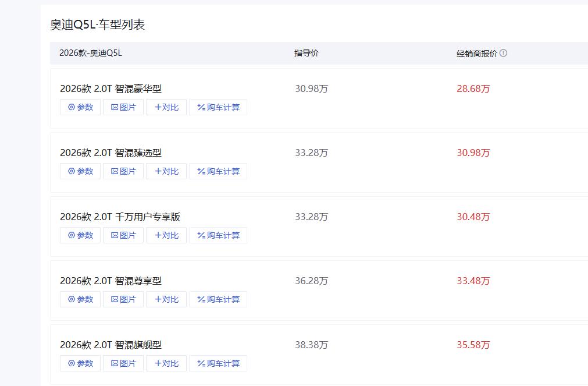Select model name 2026款 2.0T 智混尊享型
Screen dimensions: 588x386
111,281
